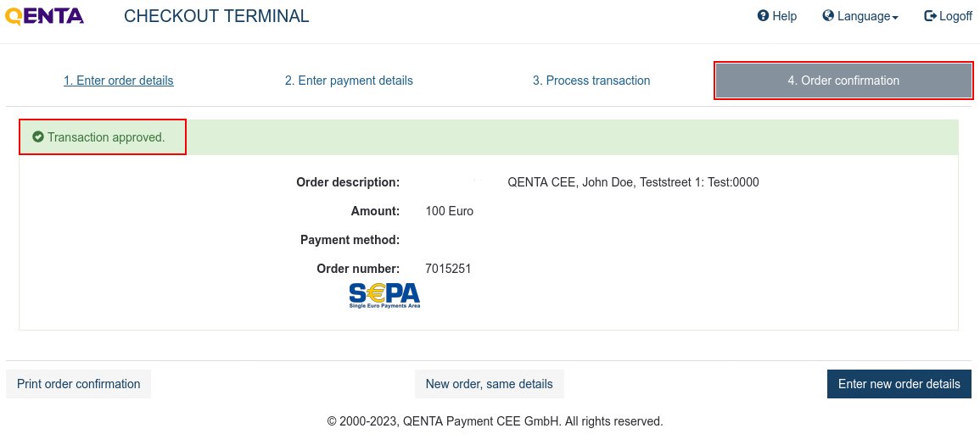Click New order, same details button
This screenshot has height=434, width=980.
point(490,384)
